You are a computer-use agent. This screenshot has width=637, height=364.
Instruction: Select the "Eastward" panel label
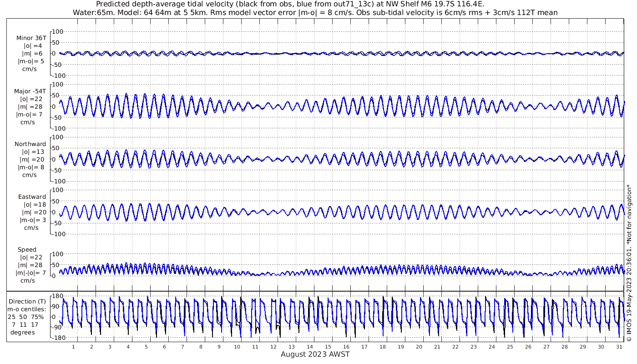32,197
